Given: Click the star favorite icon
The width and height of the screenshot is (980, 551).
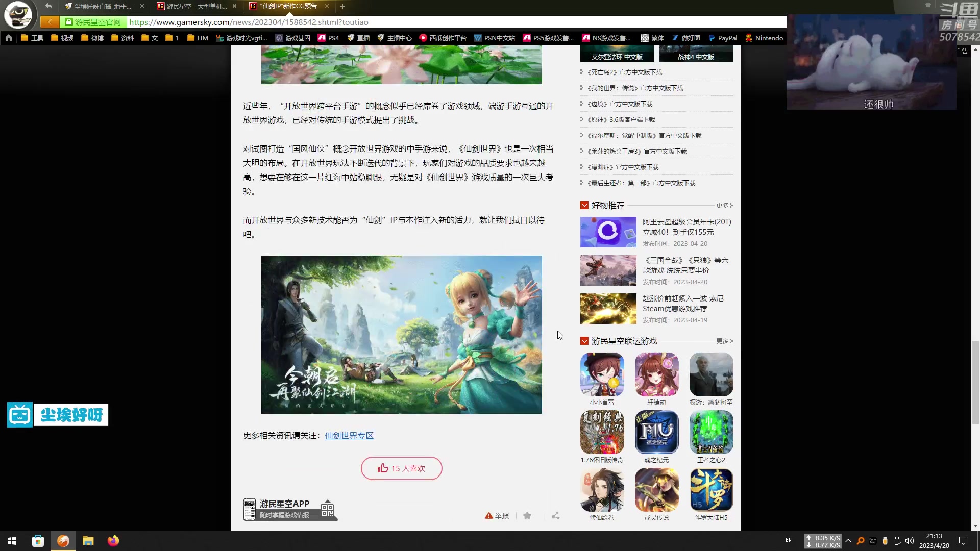Looking at the screenshot, I should 527,516.
